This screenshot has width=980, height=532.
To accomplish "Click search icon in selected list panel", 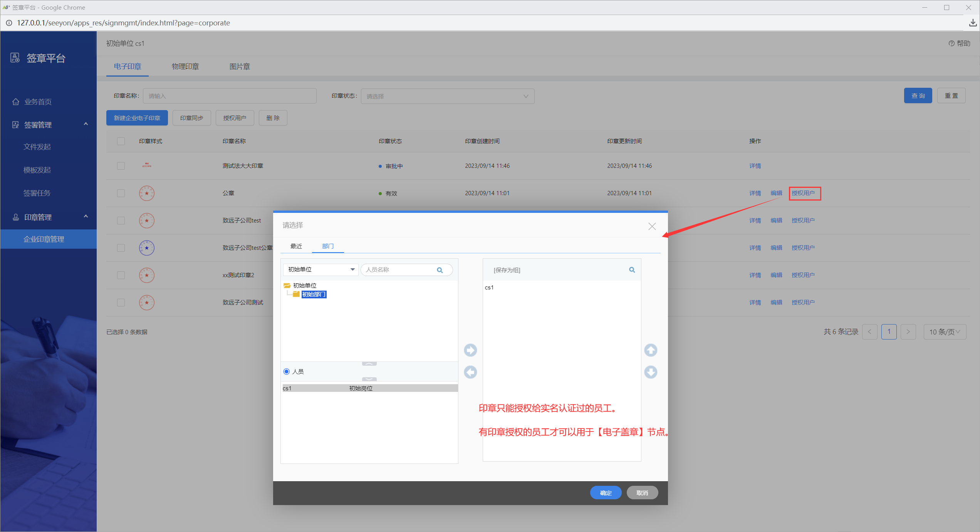I will click(632, 270).
